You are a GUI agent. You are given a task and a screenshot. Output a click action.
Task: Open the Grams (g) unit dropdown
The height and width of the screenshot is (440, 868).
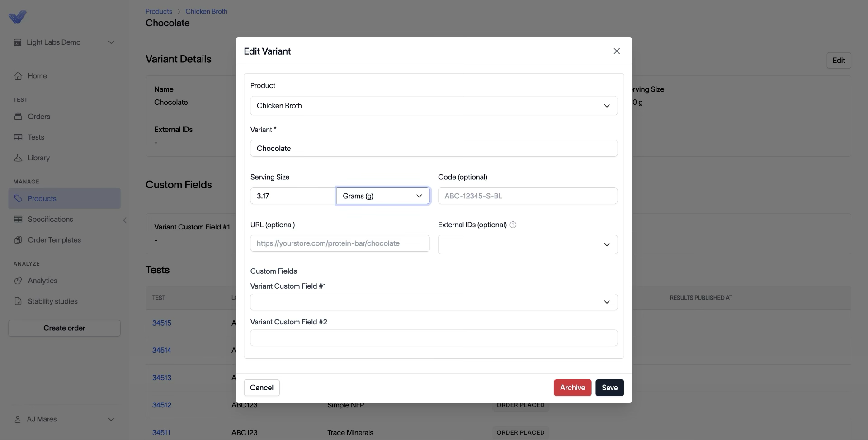[x=383, y=196]
